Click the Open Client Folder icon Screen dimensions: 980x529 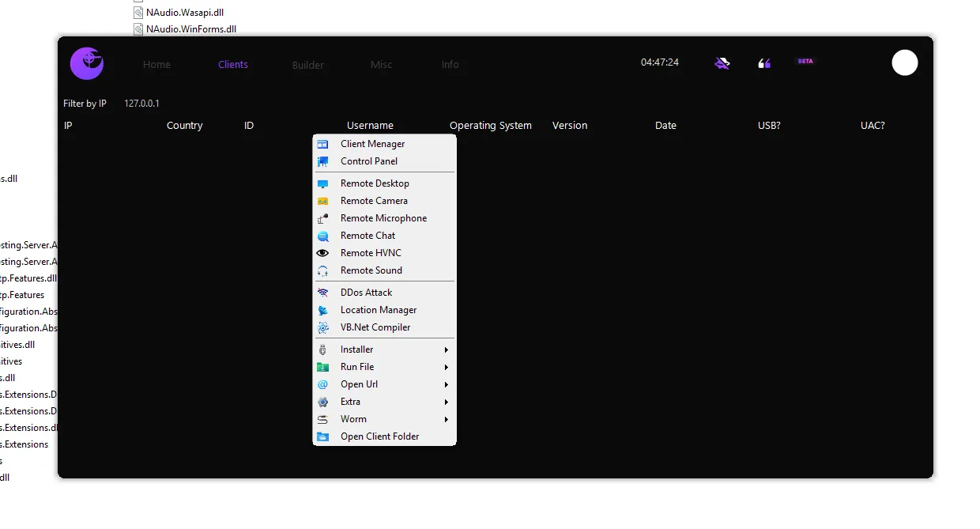(322, 436)
